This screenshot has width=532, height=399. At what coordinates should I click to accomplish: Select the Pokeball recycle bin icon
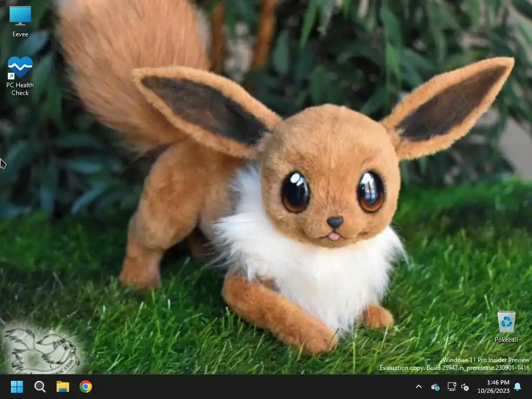pyautogui.click(x=506, y=327)
